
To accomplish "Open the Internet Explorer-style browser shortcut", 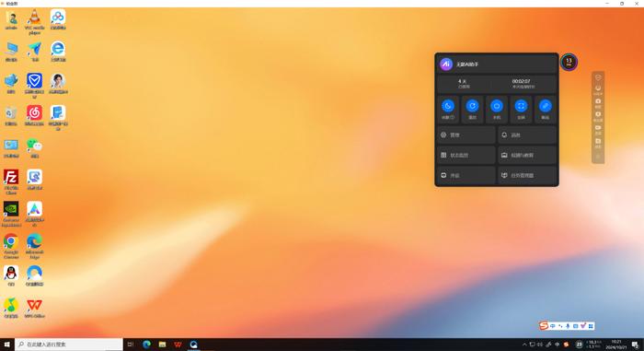I will tap(58, 52).
